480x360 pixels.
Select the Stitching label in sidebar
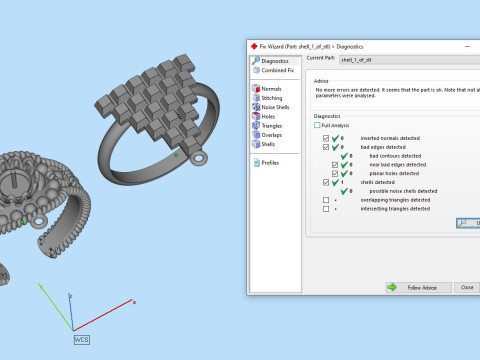(x=272, y=98)
